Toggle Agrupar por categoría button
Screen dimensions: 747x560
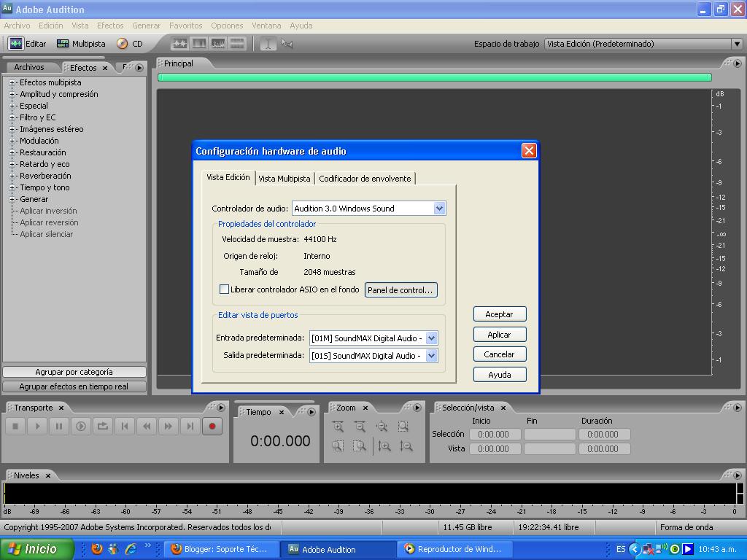(x=74, y=372)
